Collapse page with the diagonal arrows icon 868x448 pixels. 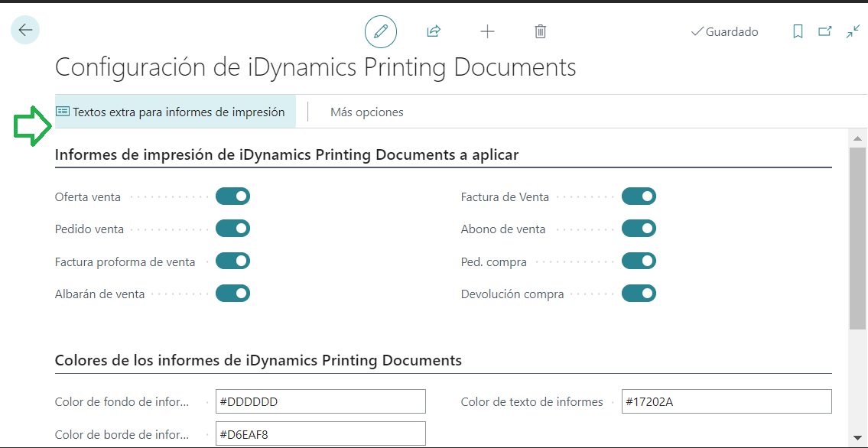[853, 31]
